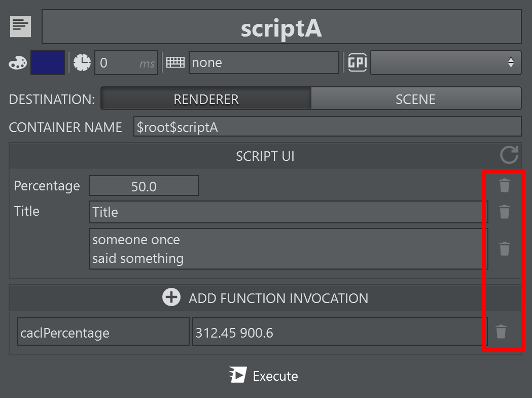Open the GPI dropdown menu

point(445,63)
